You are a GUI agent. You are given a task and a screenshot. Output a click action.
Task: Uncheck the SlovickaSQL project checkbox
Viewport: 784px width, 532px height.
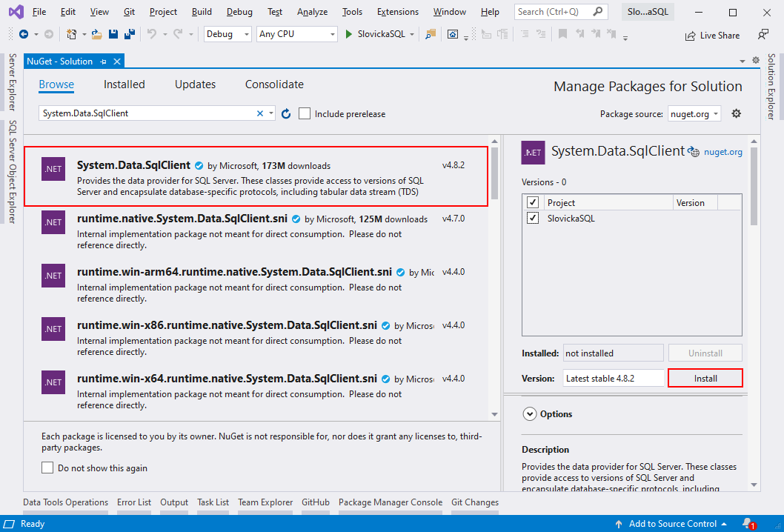(x=533, y=218)
